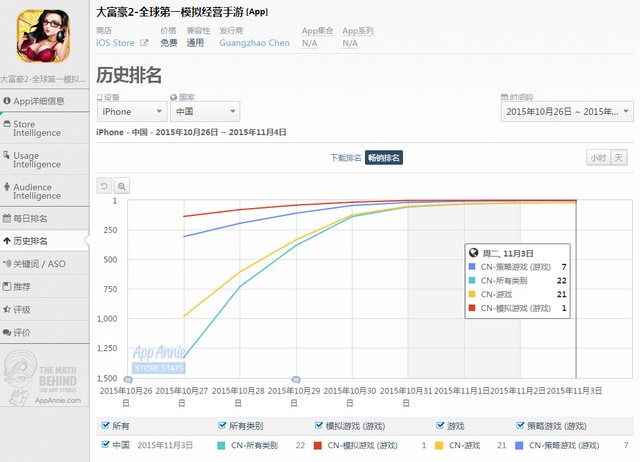Select 小时 granularity button
The height and width of the screenshot is (462, 640).
click(598, 158)
